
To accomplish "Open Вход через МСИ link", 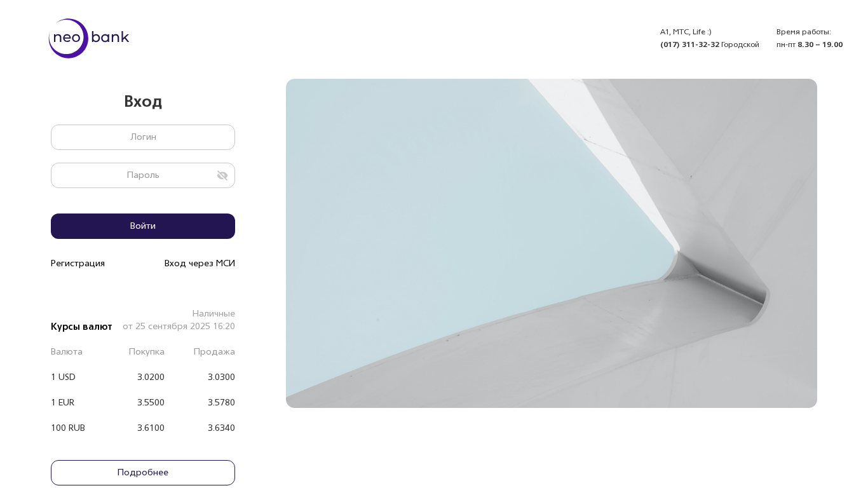I will click(200, 264).
